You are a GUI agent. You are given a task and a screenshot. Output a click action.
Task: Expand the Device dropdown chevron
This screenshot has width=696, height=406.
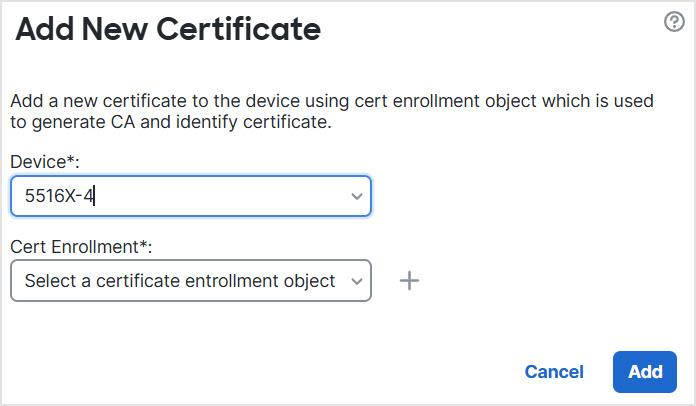(x=357, y=197)
